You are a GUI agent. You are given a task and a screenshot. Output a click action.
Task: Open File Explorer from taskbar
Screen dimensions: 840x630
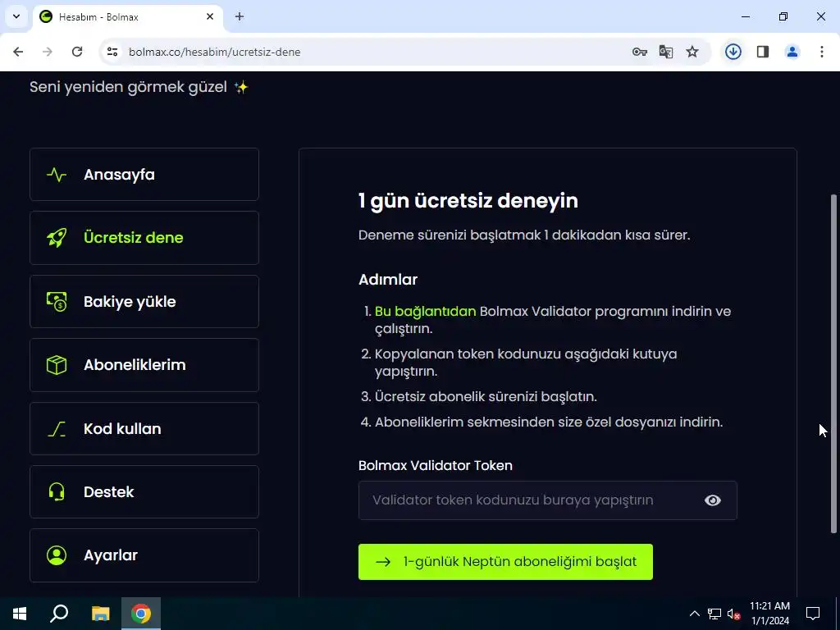click(100, 614)
